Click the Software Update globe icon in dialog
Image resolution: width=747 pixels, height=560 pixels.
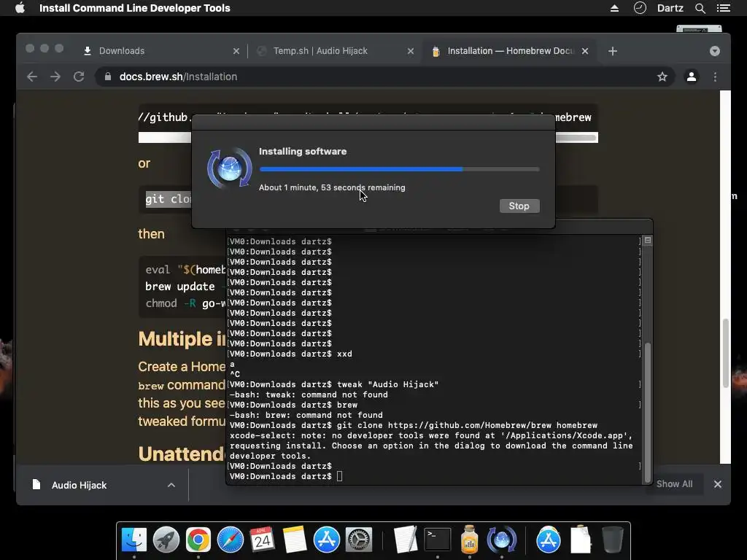tap(230, 168)
